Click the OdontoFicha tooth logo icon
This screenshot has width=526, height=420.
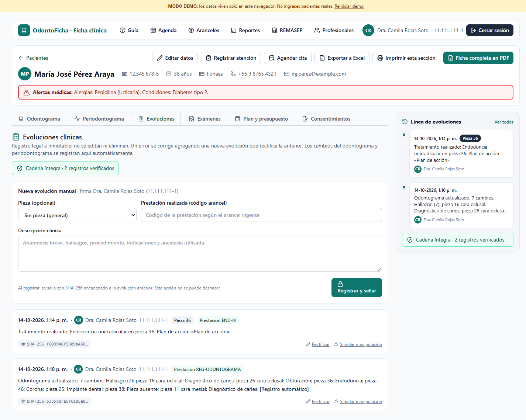click(x=24, y=30)
